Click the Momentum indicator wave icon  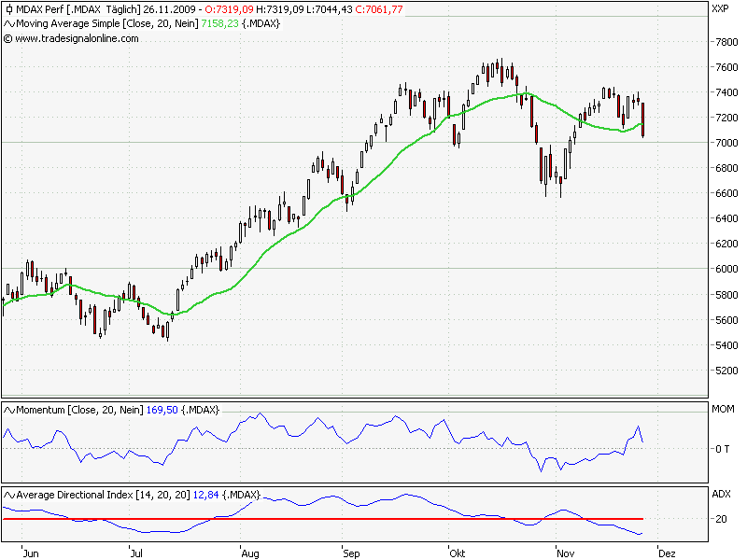[x=8, y=408]
